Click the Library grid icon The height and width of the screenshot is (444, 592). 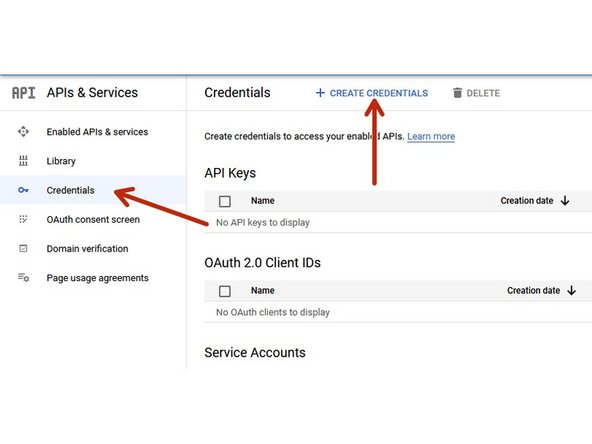23,161
